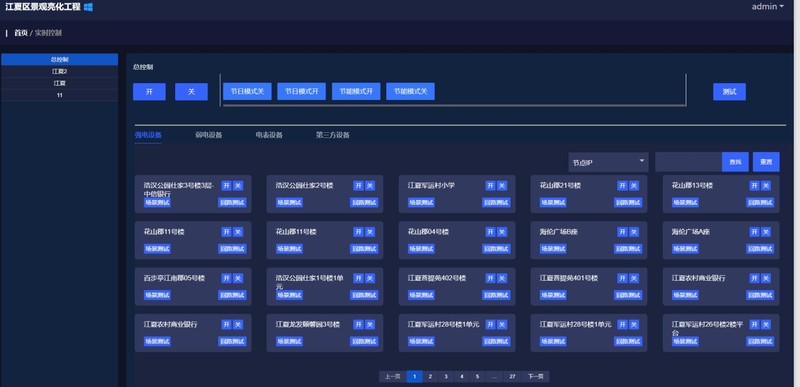The height and width of the screenshot is (387, 800).
Task: Select the 江夏 group in the sidebar
Action: [60, 83]
